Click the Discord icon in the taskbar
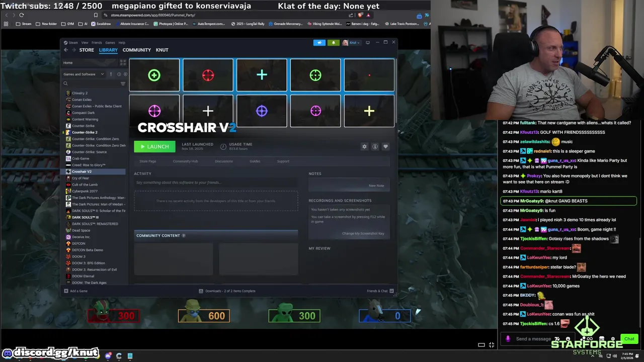 tap(108, 356)
